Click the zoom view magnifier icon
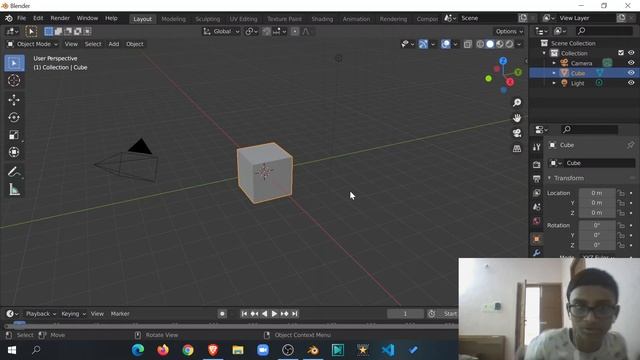Image resolution: width=640 pixels, height=360 pixels. pos(517,102)
